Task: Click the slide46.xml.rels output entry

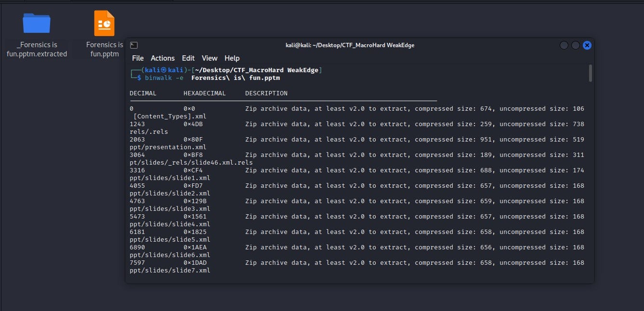Action: [x=191, y=162]
